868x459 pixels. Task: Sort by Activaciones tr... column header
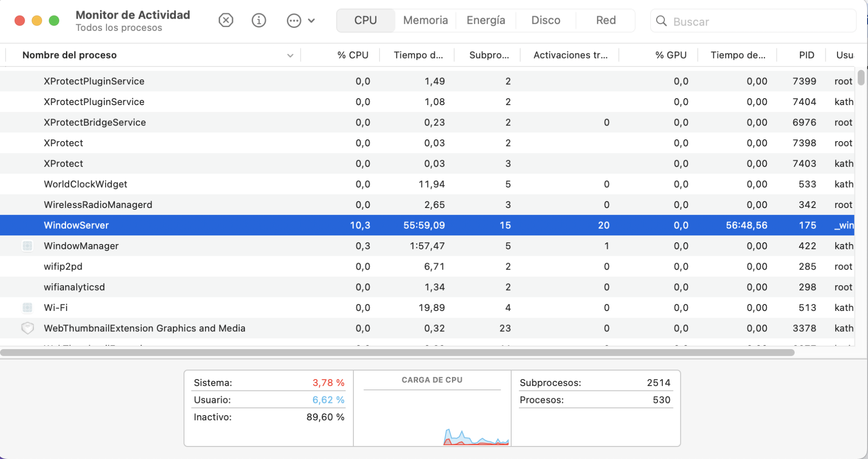click(x=571, y=55)
